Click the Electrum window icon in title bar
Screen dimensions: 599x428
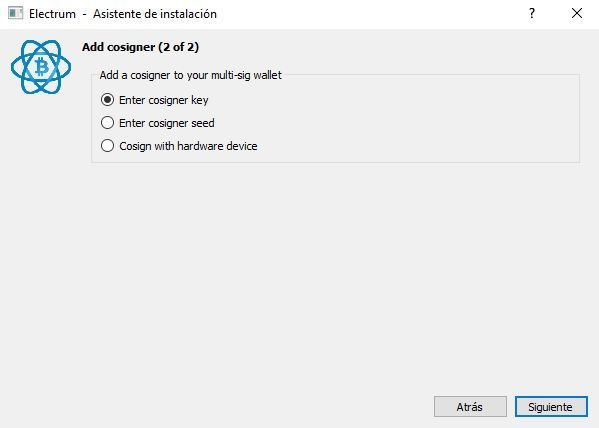coord(15,13)
